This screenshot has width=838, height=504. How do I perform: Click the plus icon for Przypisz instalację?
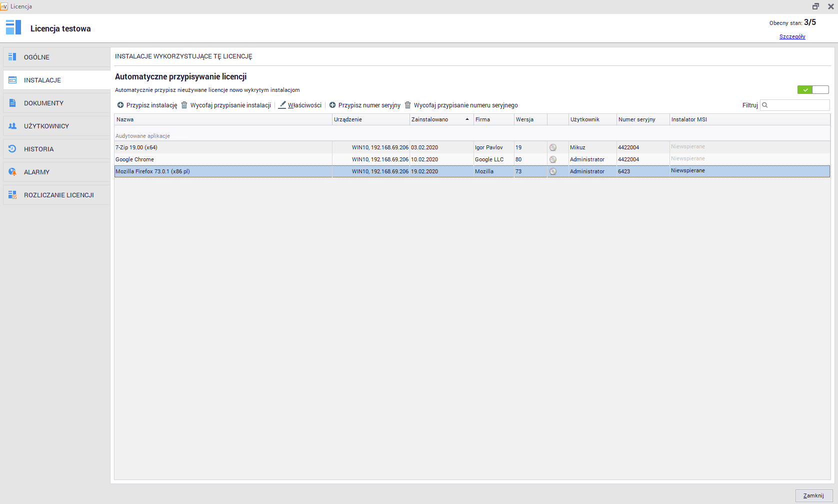point(120,105)
